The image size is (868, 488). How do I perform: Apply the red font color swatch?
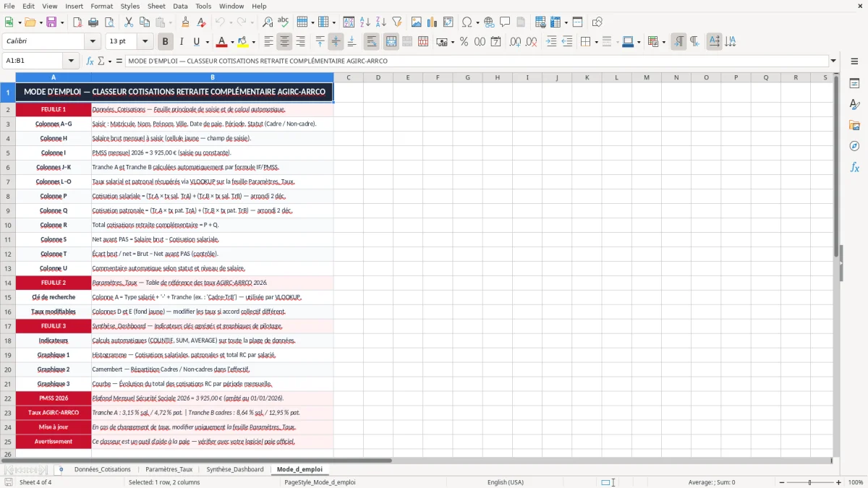221,42
